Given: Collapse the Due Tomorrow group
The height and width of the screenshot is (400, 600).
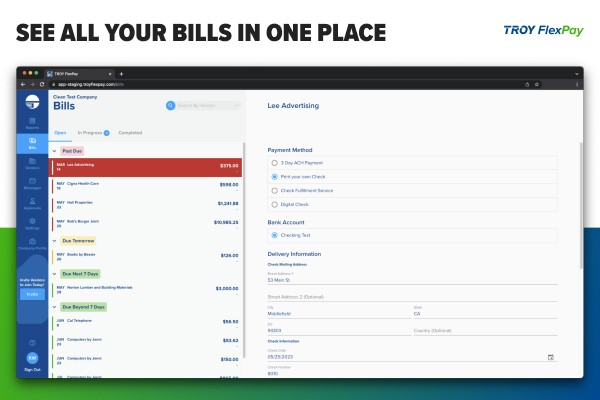Looking at the screenshot, I should [54, 241].
